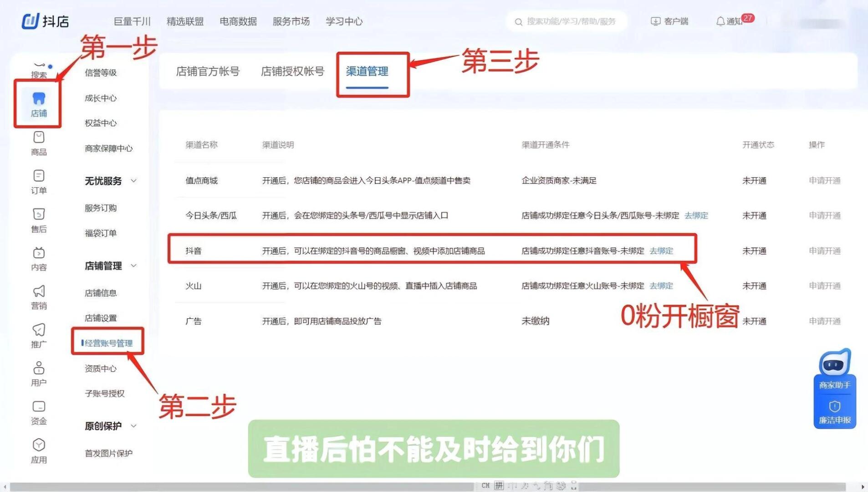Click the 拼 input method icon
Viewport: 868px width, 492px height.
click(499, 486)
